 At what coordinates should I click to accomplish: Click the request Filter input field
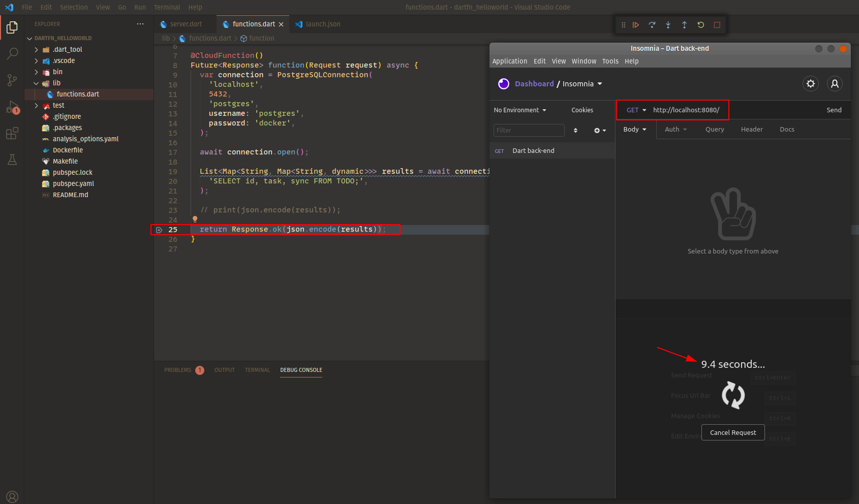click(x=529, y=131)
